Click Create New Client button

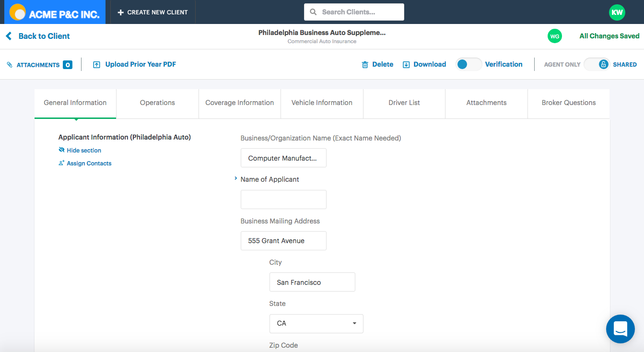[152, 12]
